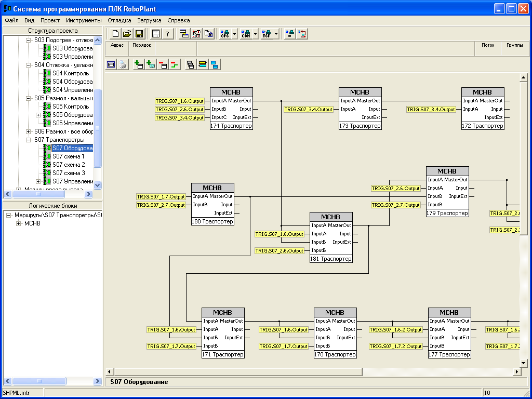Click the copy pages toolbar icon

coord(208,34)
